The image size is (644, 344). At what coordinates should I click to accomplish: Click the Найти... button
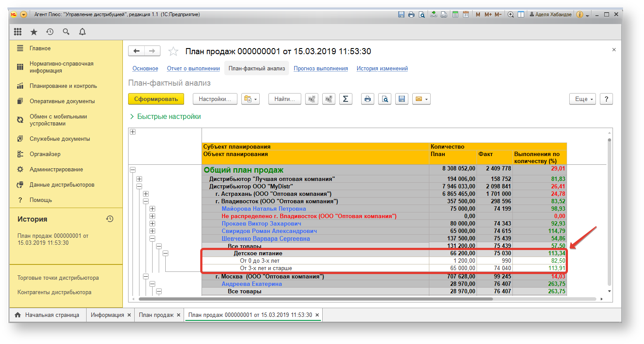(285, 99)
